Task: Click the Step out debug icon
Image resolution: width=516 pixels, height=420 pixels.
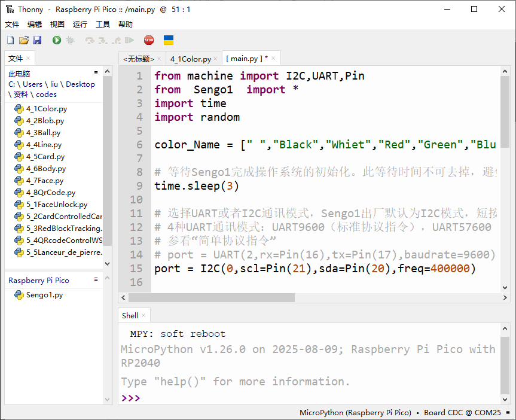Action: coord(117,40)
